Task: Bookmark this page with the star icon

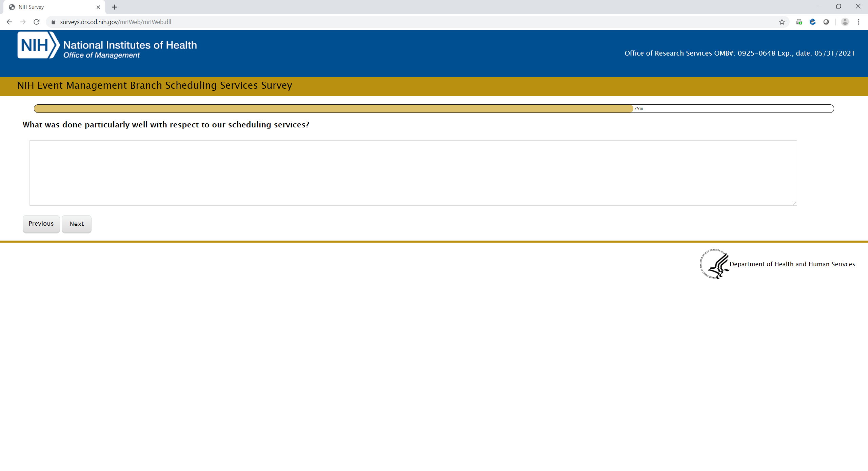Action: coord(782,22)
